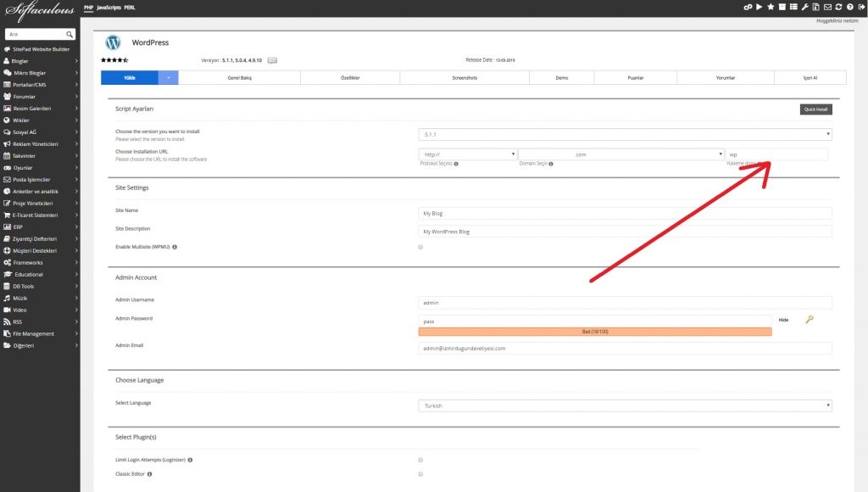
Task: Open settings with the wrench icon
Action: coord(805,7)
